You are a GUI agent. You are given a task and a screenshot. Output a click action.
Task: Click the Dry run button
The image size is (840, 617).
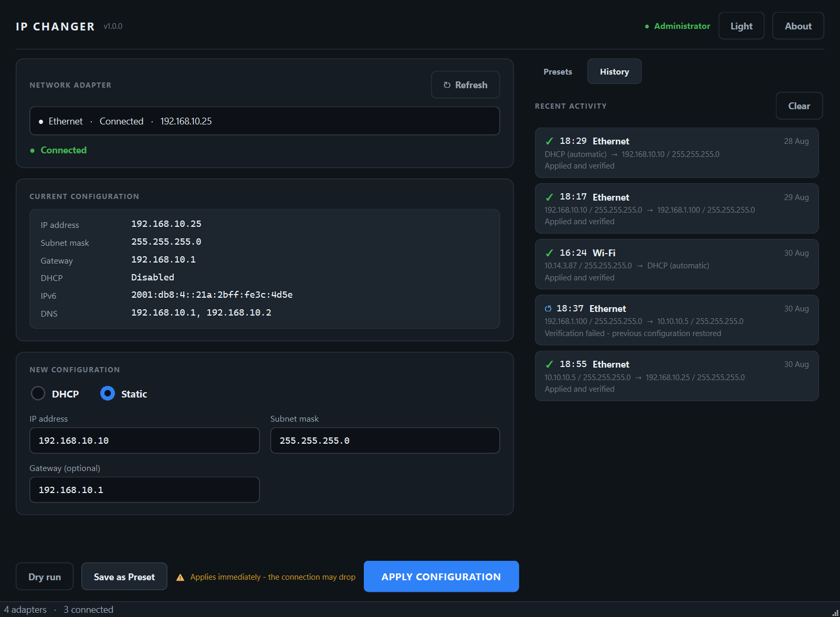pyautogui.click(x=45, y=577)
